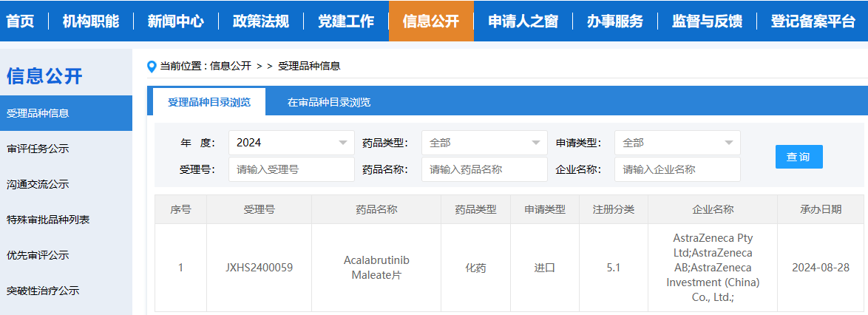This screenshot has width=868, height=315.
Task: Open 登记备案平台 menu item
Action: pos(813,21)
